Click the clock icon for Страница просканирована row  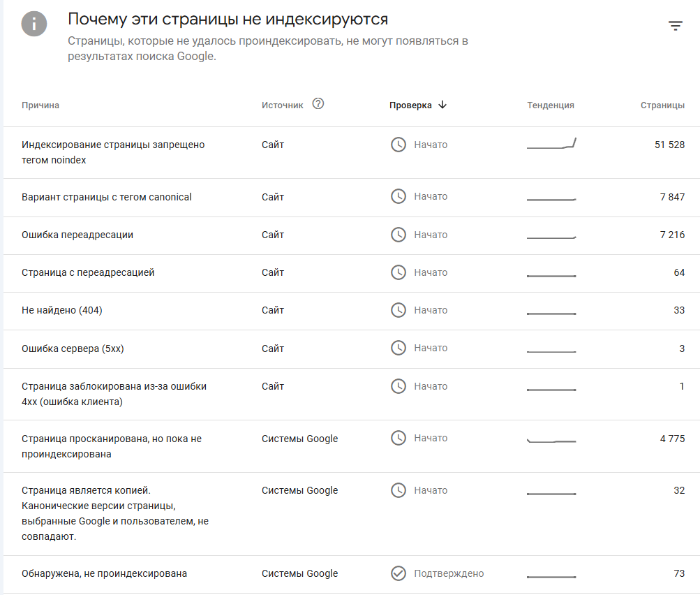(x=399, y=438)
